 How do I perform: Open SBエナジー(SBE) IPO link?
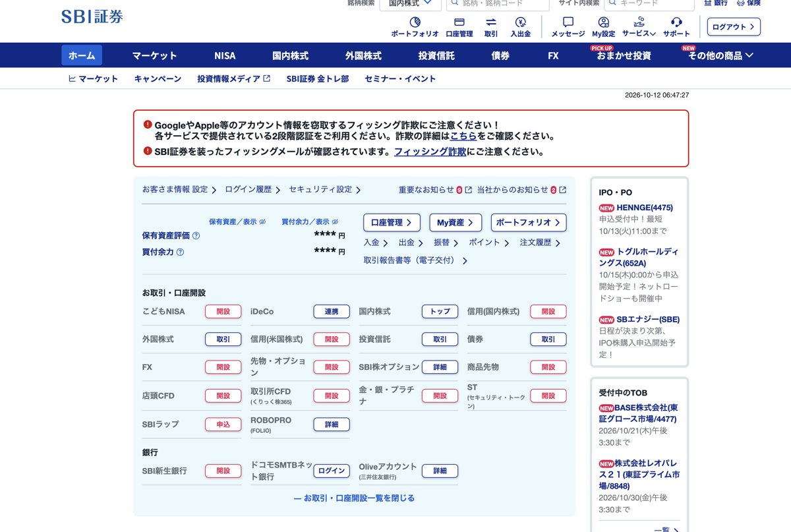(x=648, y=319)
